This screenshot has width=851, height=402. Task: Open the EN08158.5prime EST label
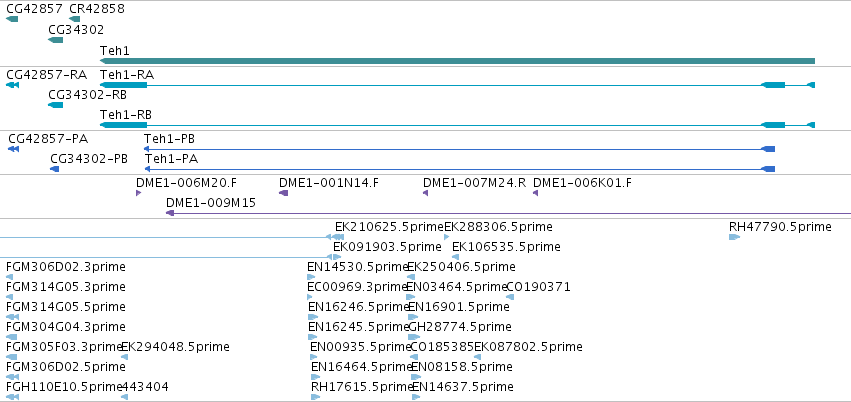point(462,367)
